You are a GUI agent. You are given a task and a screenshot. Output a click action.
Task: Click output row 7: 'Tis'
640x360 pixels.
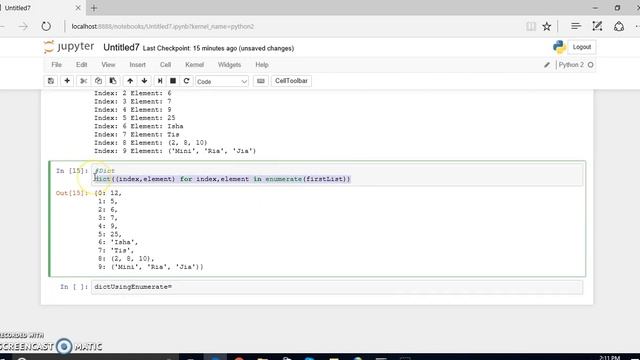pyautogui.click(x=116, y=251)
